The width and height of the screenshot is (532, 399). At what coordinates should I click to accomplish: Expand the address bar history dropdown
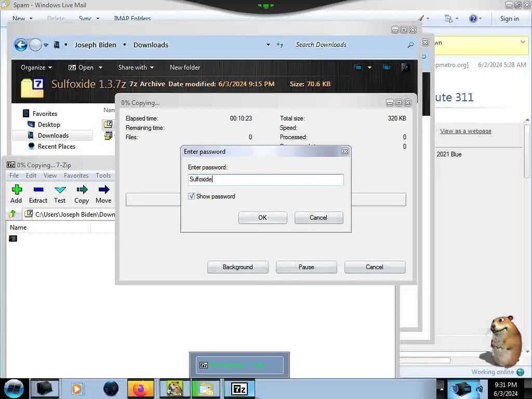[268, 45]
